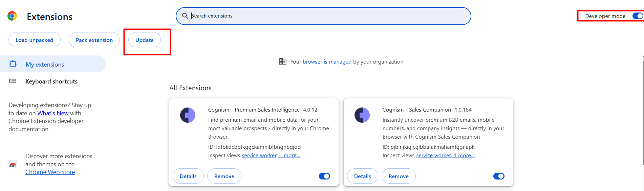Open Keyboard shortcuts in sidebar
This screenshot has width=644, height=191.
pos(51,81)
